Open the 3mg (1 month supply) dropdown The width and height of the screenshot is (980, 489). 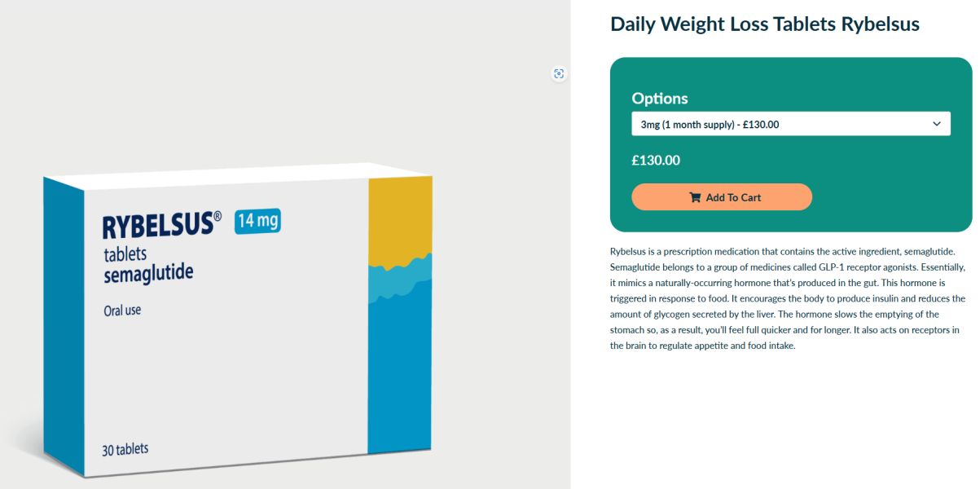(782, 124)
